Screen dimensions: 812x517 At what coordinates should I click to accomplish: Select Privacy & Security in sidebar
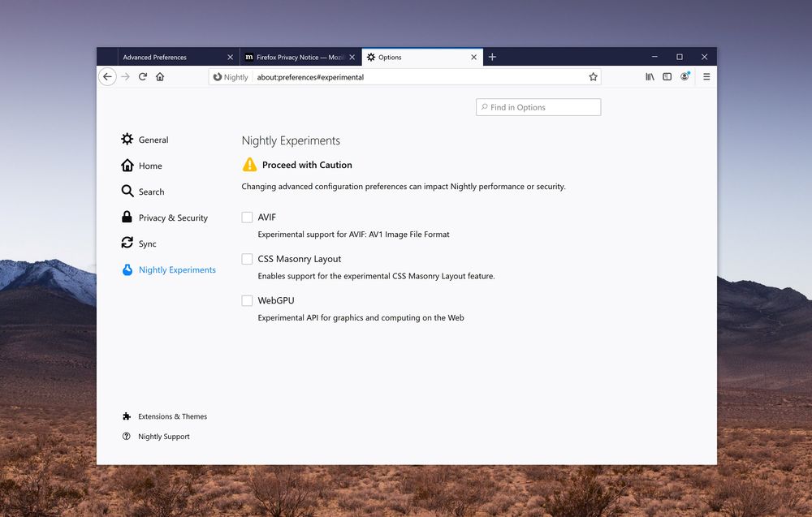pyautogui.click(x=172, y=218)
